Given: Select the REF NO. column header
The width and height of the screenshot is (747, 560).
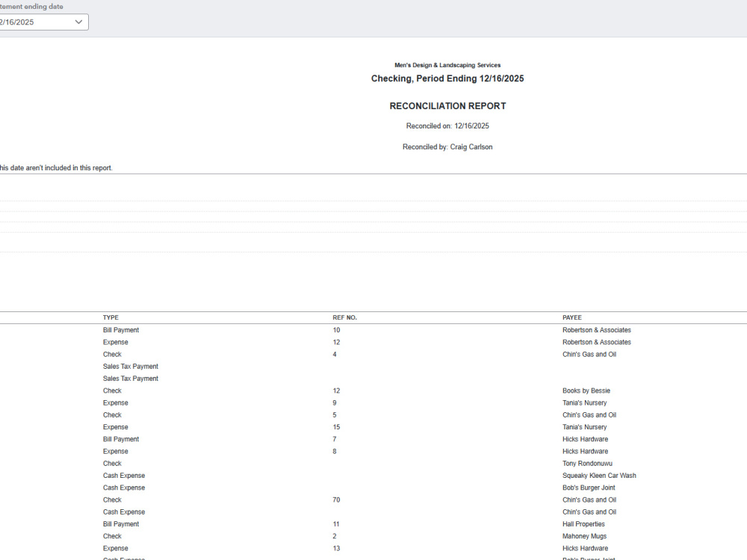Looking at the screenshot, I should 344,317.
